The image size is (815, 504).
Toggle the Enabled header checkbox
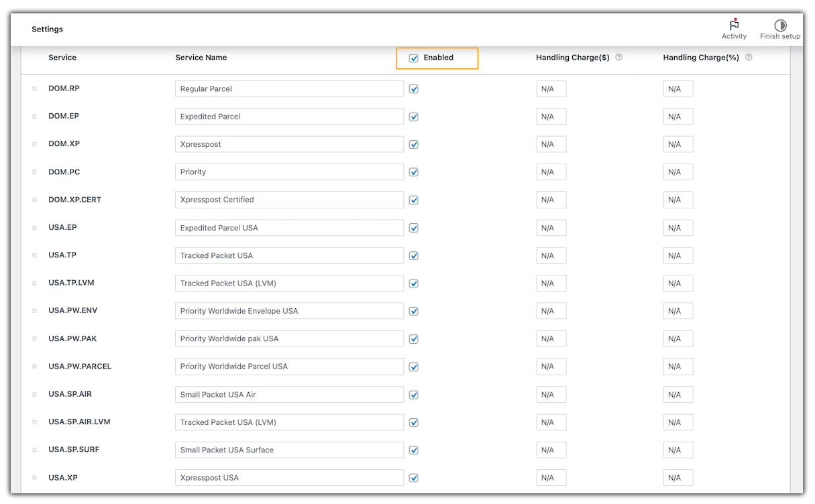414,58
